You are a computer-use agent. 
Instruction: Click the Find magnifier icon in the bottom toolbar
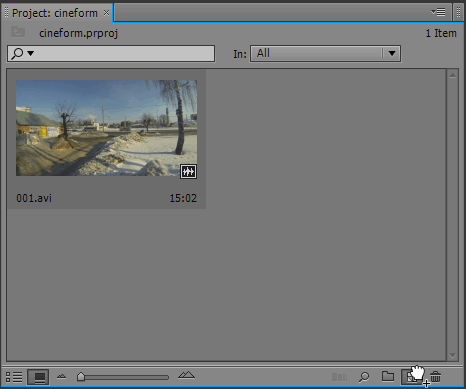click(x=364, y=377)
